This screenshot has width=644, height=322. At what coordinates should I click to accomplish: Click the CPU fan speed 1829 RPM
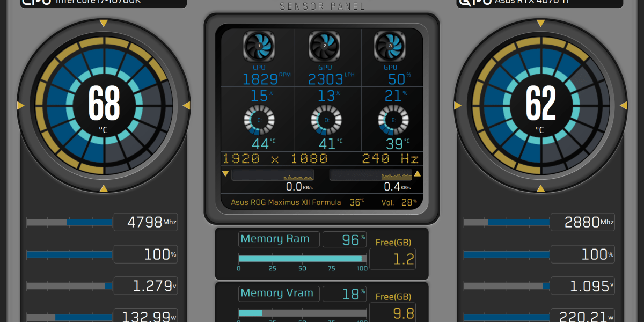(x=266, y=79)
